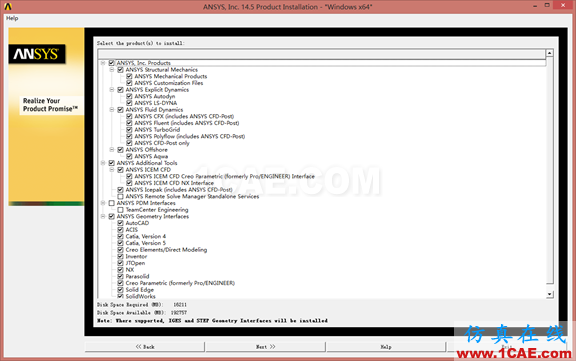The image size is (576, 361).
Task: Toggle ANSYS ICEM CFD checkbox
Action: point(120,170)
